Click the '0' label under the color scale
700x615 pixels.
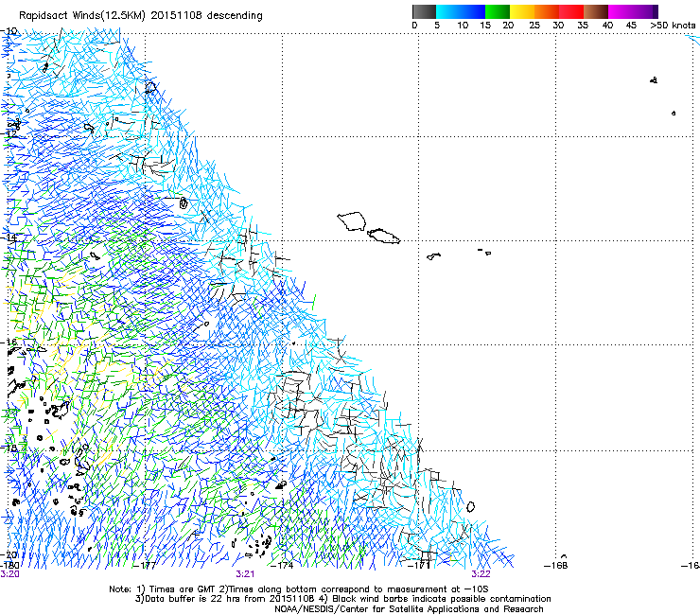click(x=414, y=26)
